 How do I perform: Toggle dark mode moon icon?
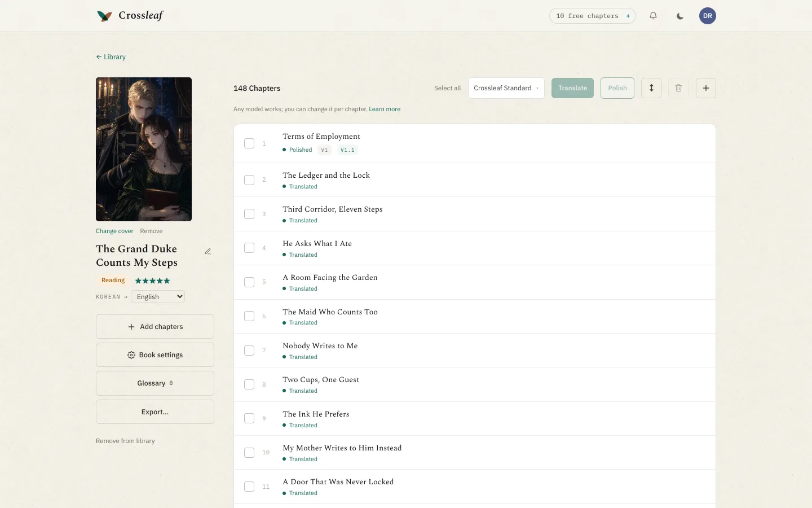click(x=680, y=16)
